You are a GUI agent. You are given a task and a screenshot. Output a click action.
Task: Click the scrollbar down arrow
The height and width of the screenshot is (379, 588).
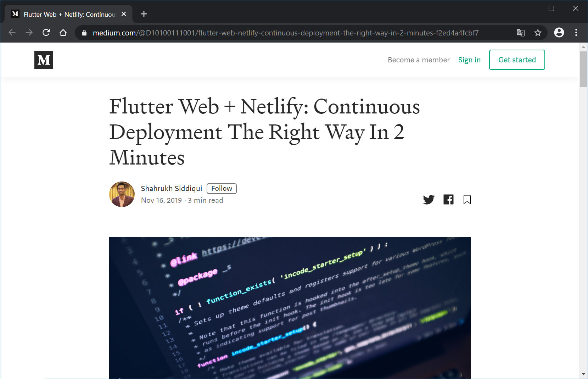[583, 374]
